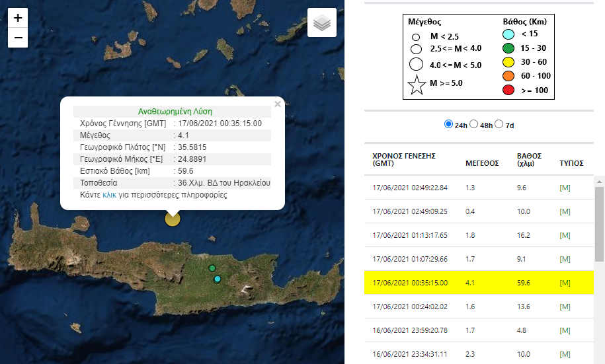The width and height of the screenshot is (605, 364).
Task: Click the cyan earthquake marker on Crete
Action: coord(218,279)
